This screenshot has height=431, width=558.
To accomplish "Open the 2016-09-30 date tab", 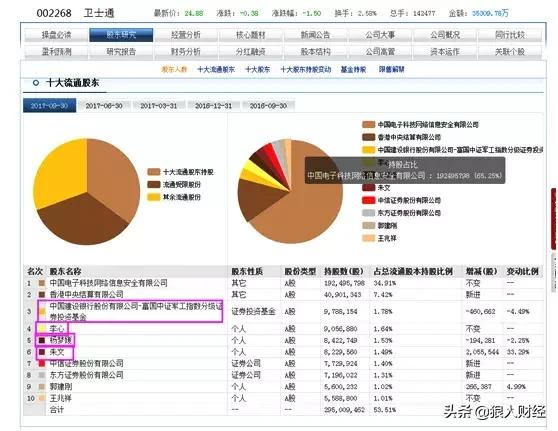I will [268, 106].
